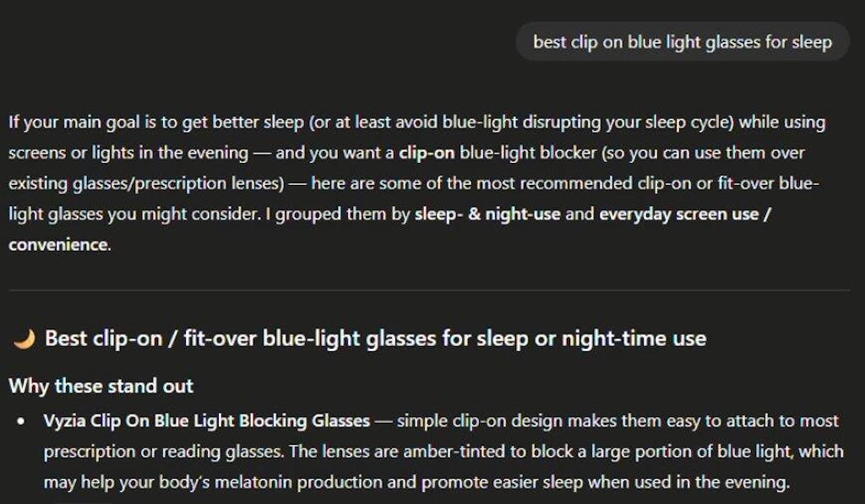Click the bold 'clip-on' word in the intro
The height and width of the screenshot is (504, 865).
pos(426,153)
